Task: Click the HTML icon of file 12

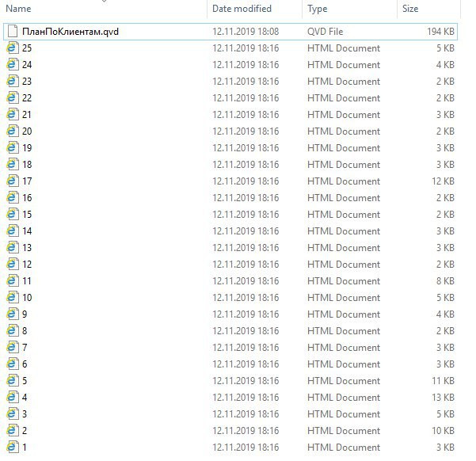Action: (13, 265)
